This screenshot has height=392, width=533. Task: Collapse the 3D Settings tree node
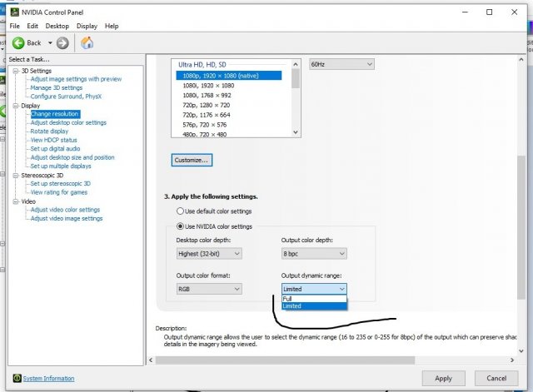[15, 71]
